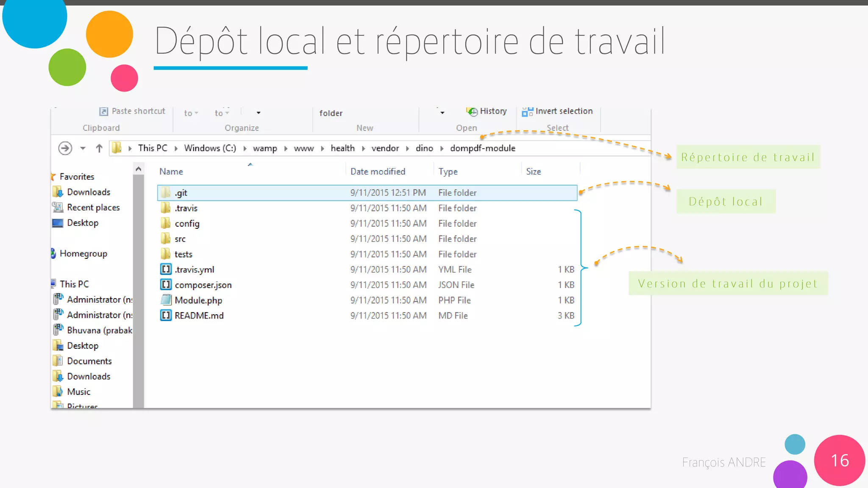Open the recent locations dropdown arrow
The height and width of the screenshot is (488, 868).
coord(83,148)
